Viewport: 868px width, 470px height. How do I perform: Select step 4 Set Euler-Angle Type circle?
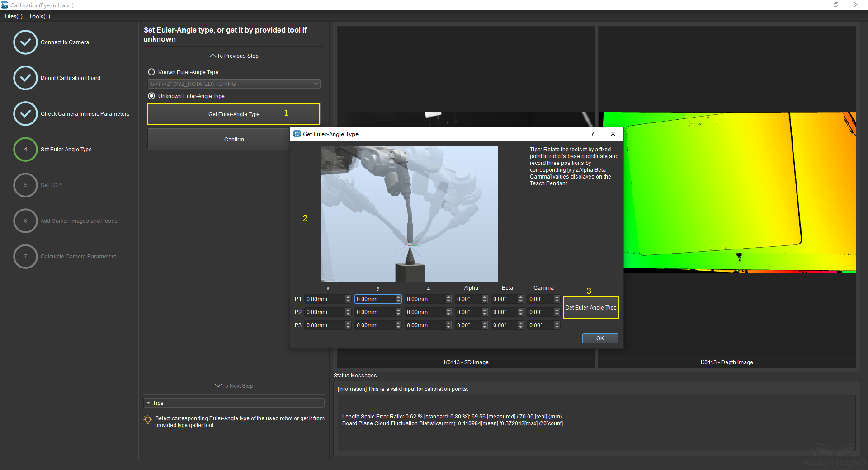[x=25, y=150]
